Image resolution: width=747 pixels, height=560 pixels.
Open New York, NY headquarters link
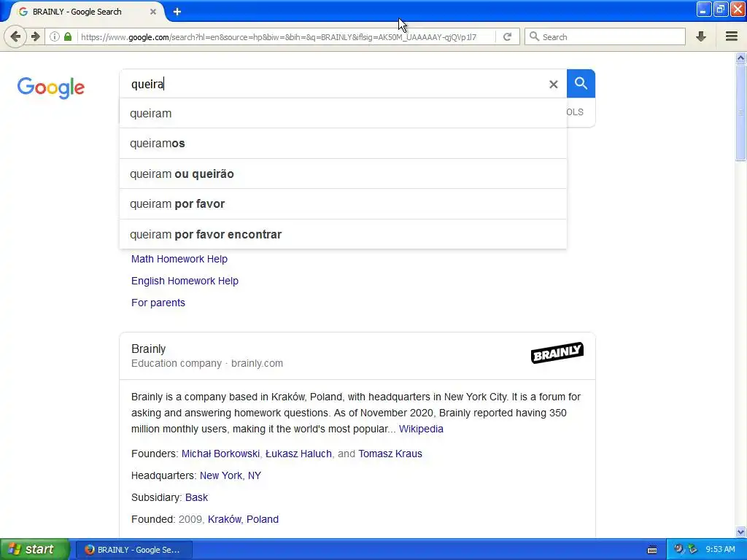point(231,475)
